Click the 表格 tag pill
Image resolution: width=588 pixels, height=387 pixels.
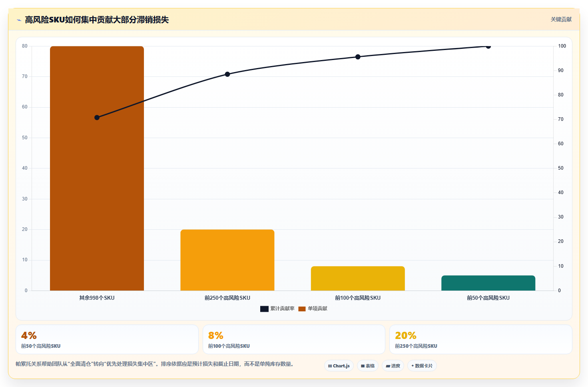tap(368, 366)
